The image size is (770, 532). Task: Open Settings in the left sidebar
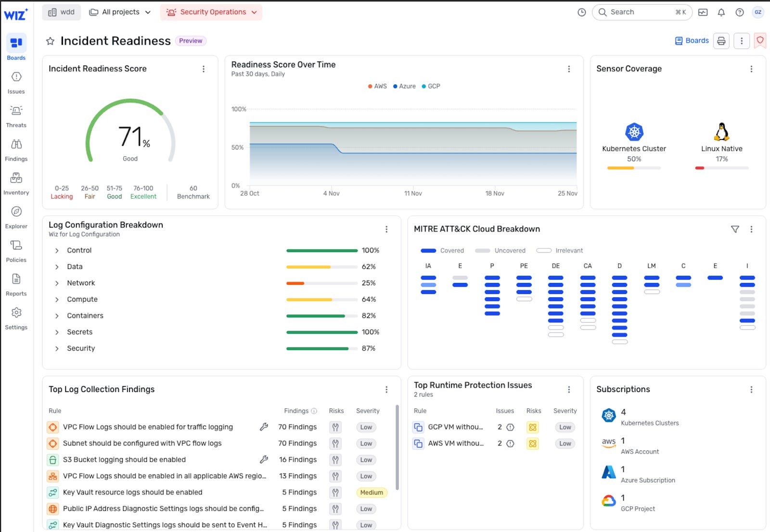(16, 318)
